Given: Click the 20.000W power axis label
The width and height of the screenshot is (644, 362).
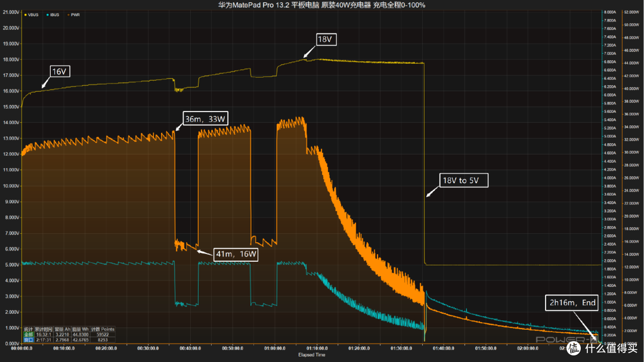Looking at the screenshot, I should coord(631,216).
